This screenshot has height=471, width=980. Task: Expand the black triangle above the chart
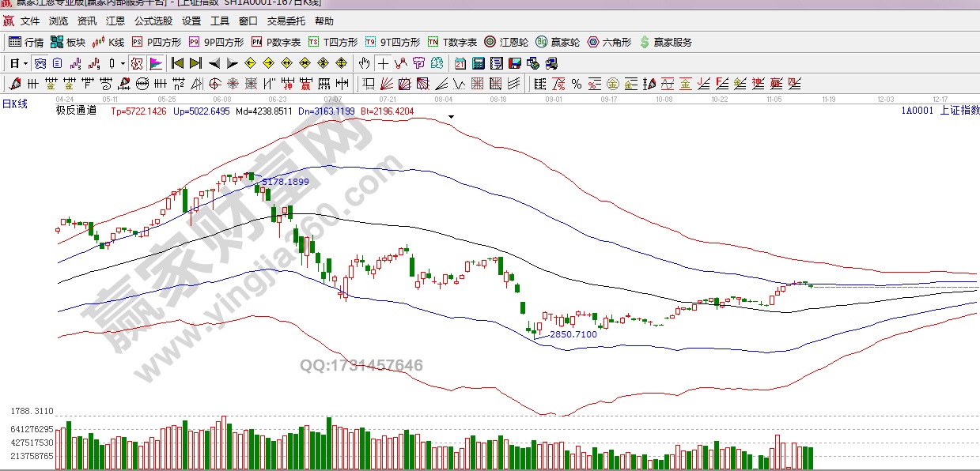451,116
